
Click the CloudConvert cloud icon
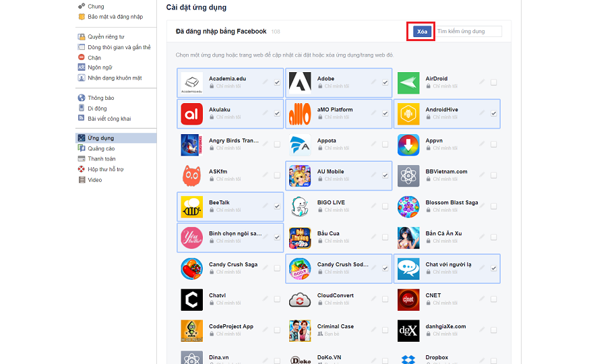point(300,299)
